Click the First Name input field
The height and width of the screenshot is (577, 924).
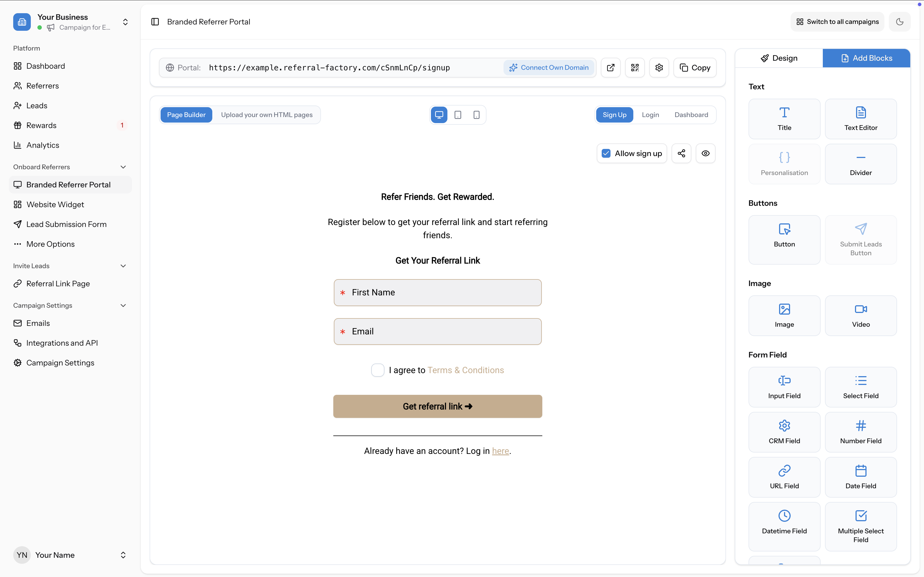pos(438,292)
